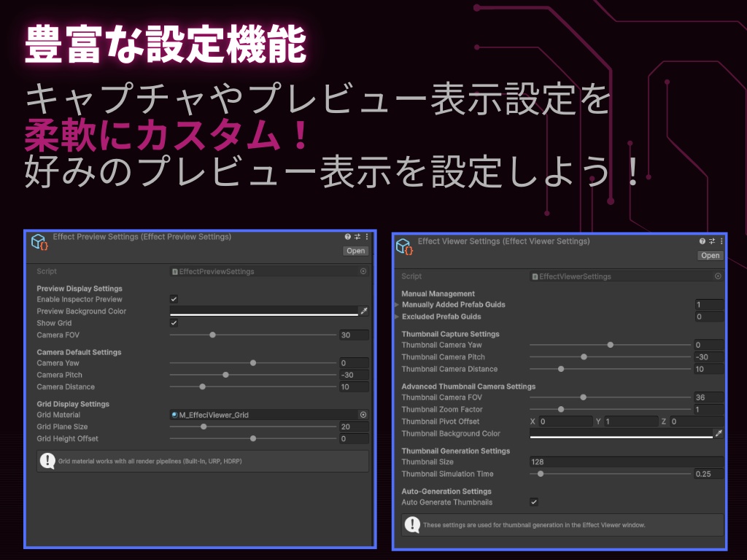This screenshot has width=747, height=560.
Task: Open the three-dot menu of Effect Preview Settings
Action: [368, 236]
